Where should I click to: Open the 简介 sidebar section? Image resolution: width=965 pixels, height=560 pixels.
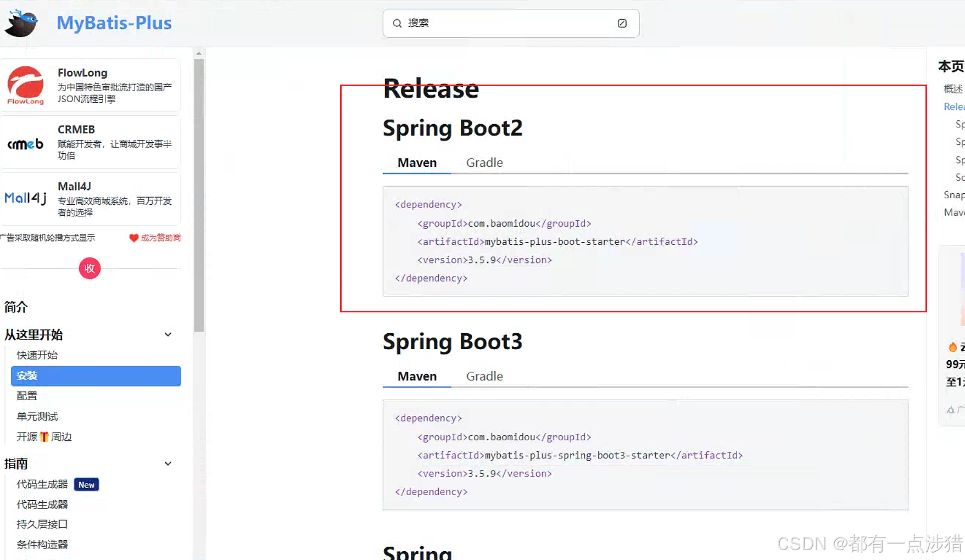pos(16,307)
